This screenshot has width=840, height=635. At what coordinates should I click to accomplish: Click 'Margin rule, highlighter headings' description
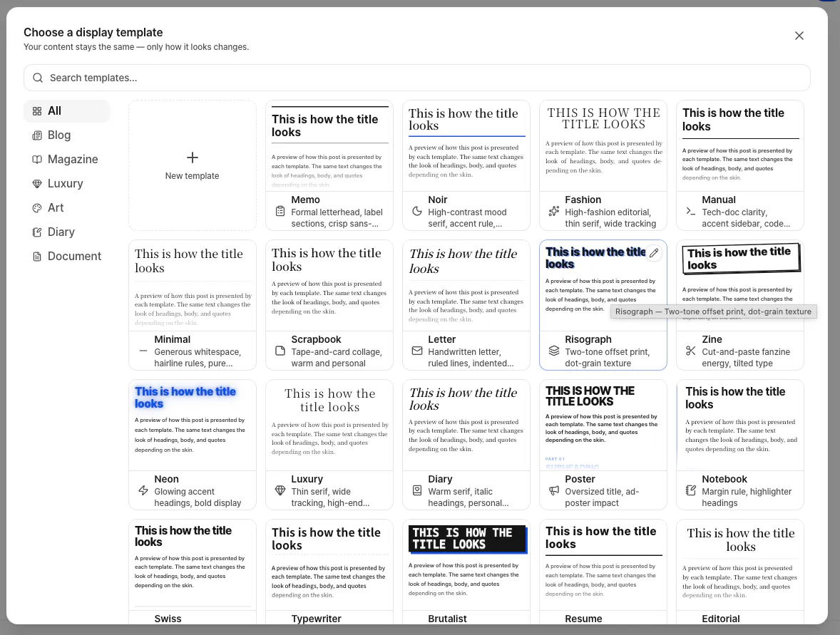coord(747,497)
